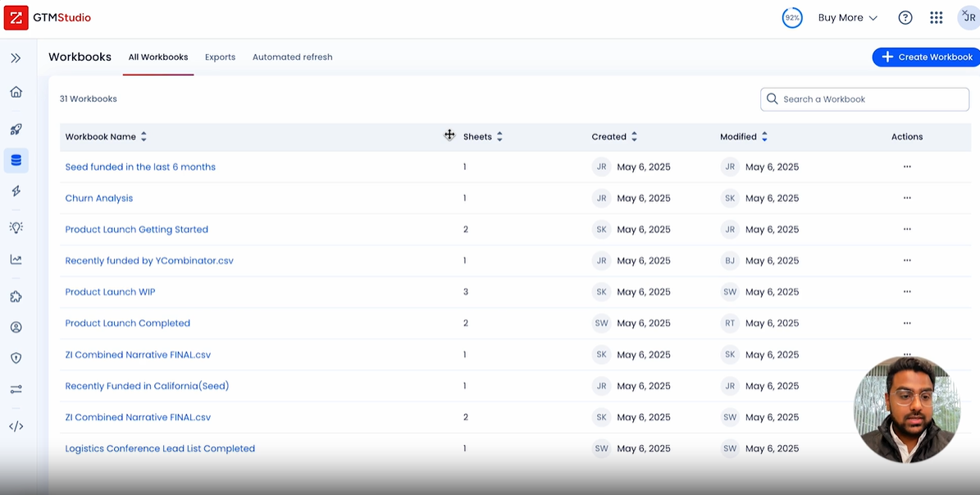Open the chart analytics icon in sidebar
This screenshot has width=980, height=495.
(x=16, y=259)
